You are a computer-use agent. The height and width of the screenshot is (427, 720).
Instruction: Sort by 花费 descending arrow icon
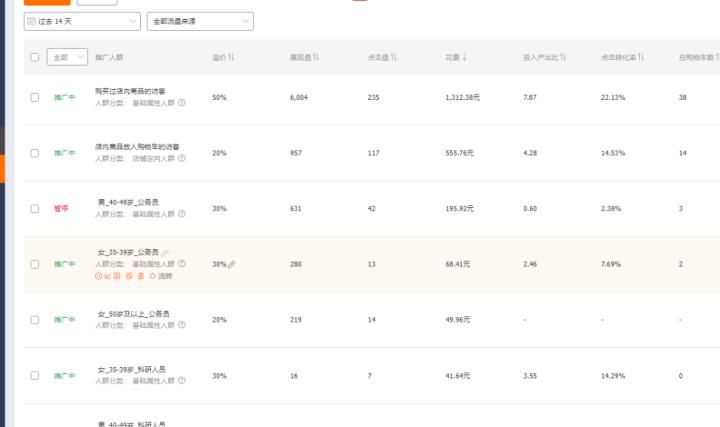[x=464, y=57]
